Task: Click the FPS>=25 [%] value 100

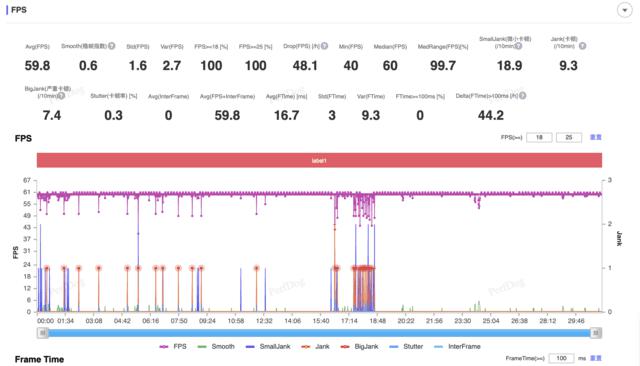Action: click(x=256, y=66)
